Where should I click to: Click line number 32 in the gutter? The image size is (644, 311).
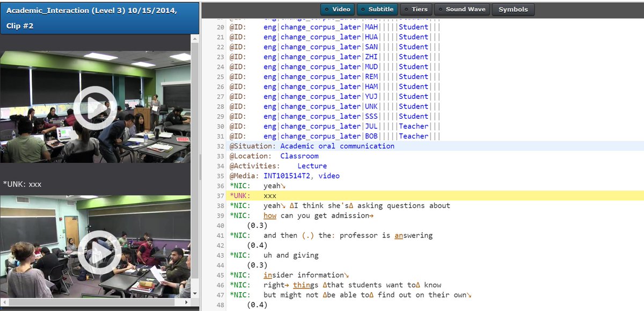(221, 146)
